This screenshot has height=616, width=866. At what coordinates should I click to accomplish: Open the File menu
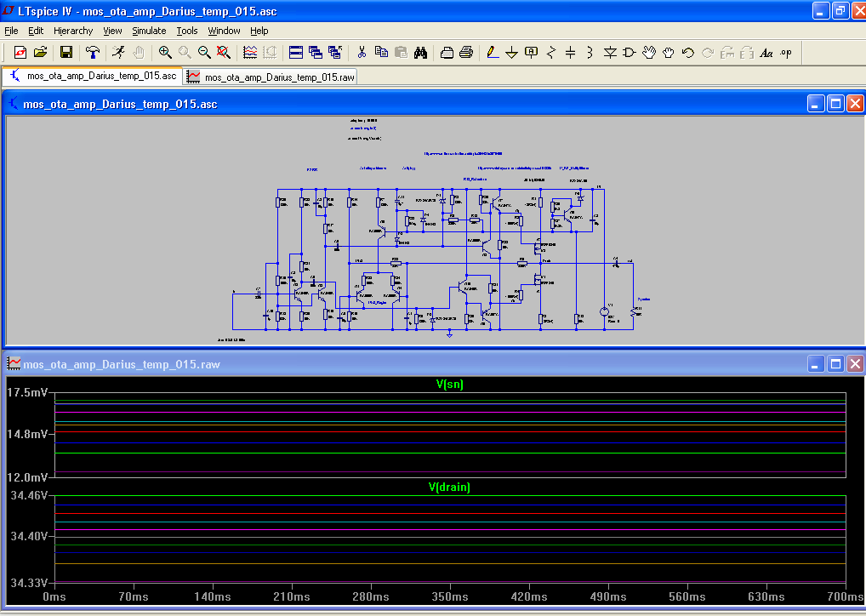tap(11, 31)
